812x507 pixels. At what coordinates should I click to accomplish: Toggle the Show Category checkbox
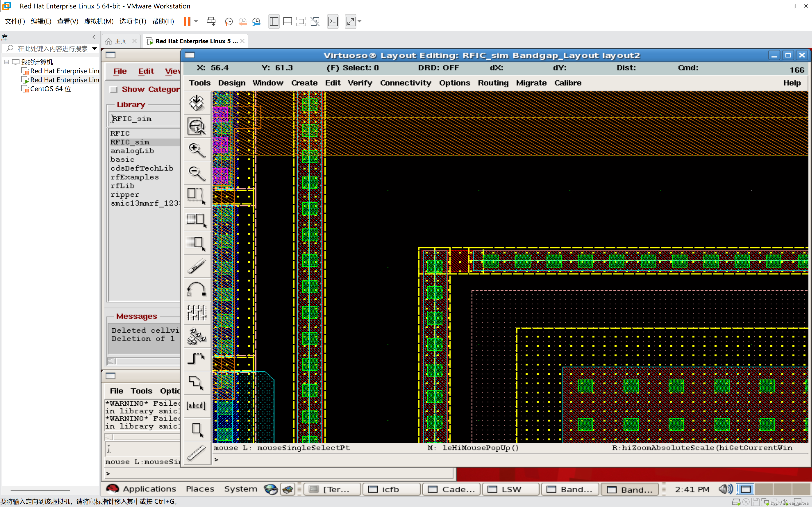pos(114,89)
